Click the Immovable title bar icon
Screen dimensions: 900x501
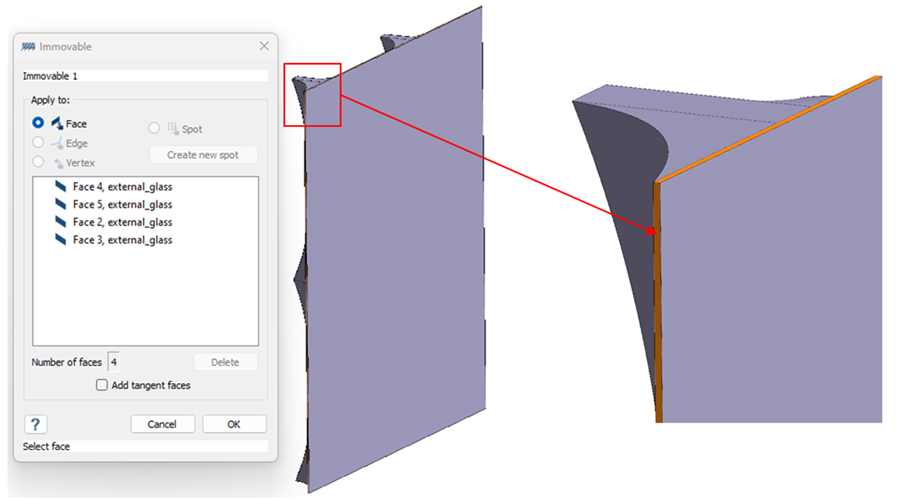click(x=28, y=46)
